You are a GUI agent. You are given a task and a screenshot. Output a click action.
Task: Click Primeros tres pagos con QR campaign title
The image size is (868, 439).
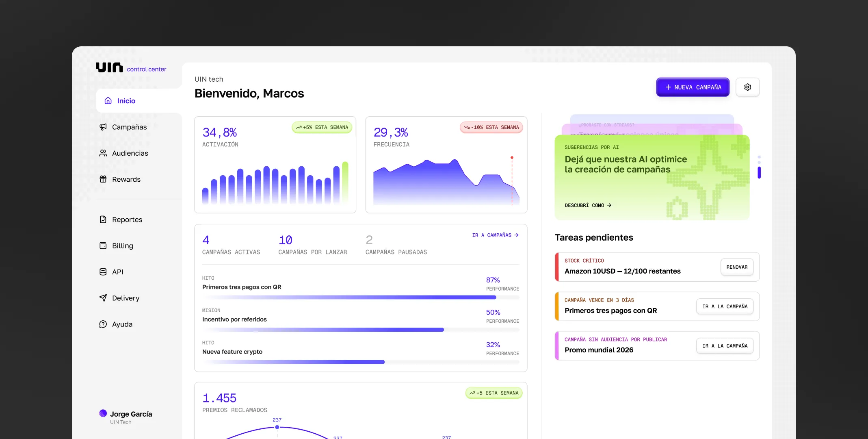[x=242, y=287]
